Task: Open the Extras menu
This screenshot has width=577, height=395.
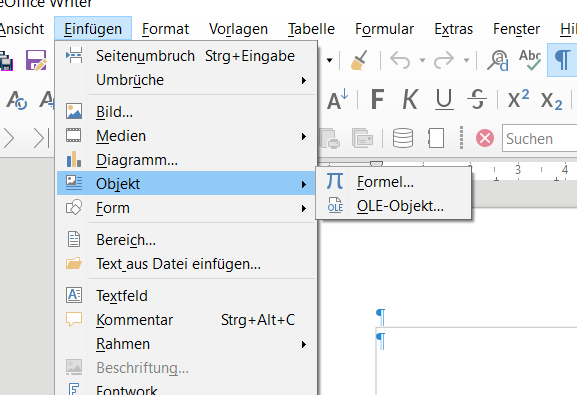Action: pyautogui.click(x=453, y=29)
